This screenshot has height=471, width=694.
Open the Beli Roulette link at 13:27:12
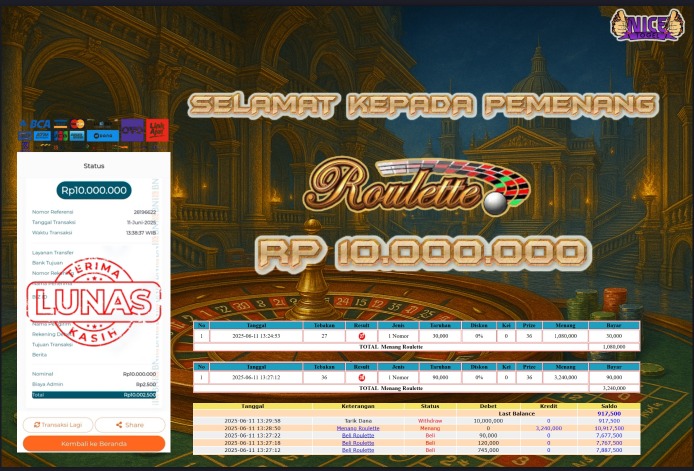tap(358, 449)
